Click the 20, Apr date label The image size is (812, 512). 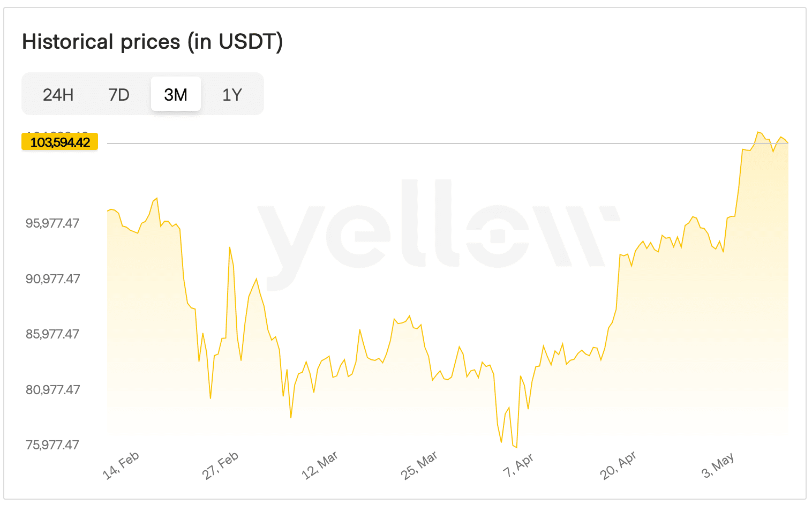618,465
